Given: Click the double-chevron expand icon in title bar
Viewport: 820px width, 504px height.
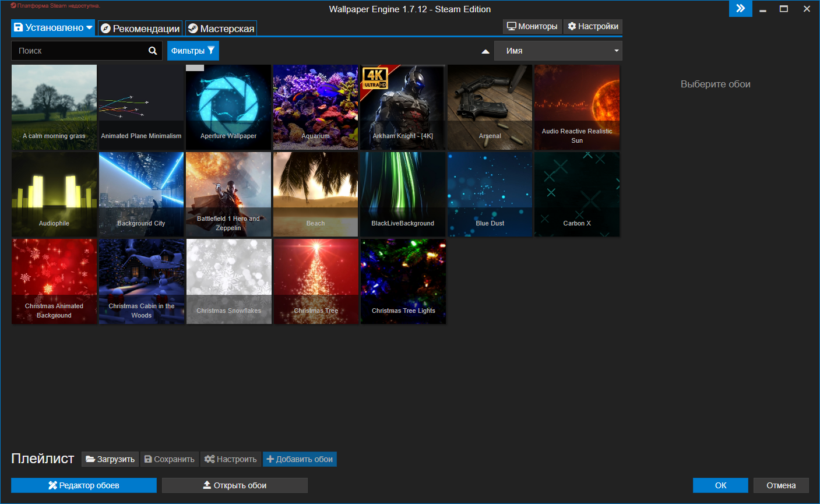Looking at the screenshot, I should (740, 8).
